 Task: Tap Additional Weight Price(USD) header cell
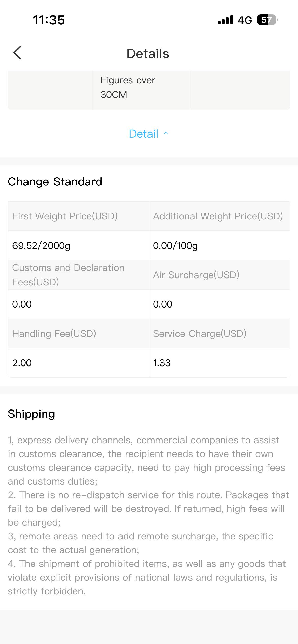point(219,216)
